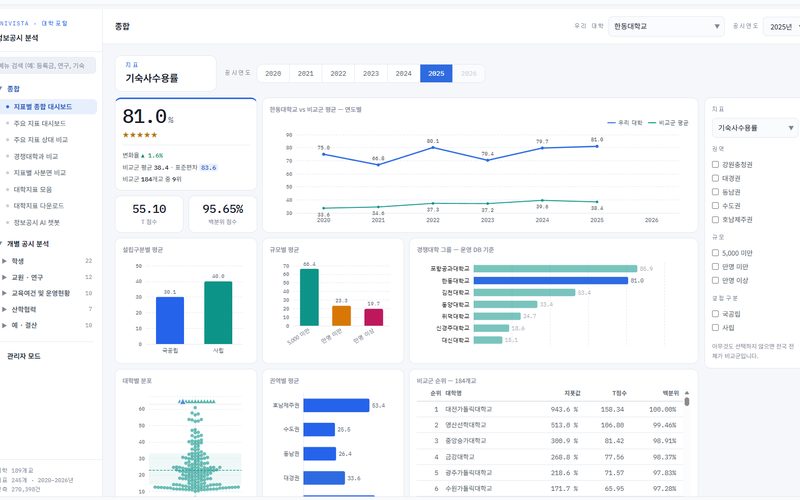Check the 강원충청권 region checkbox
Screen dimensions: 800x500
click(x=715, y=164)
